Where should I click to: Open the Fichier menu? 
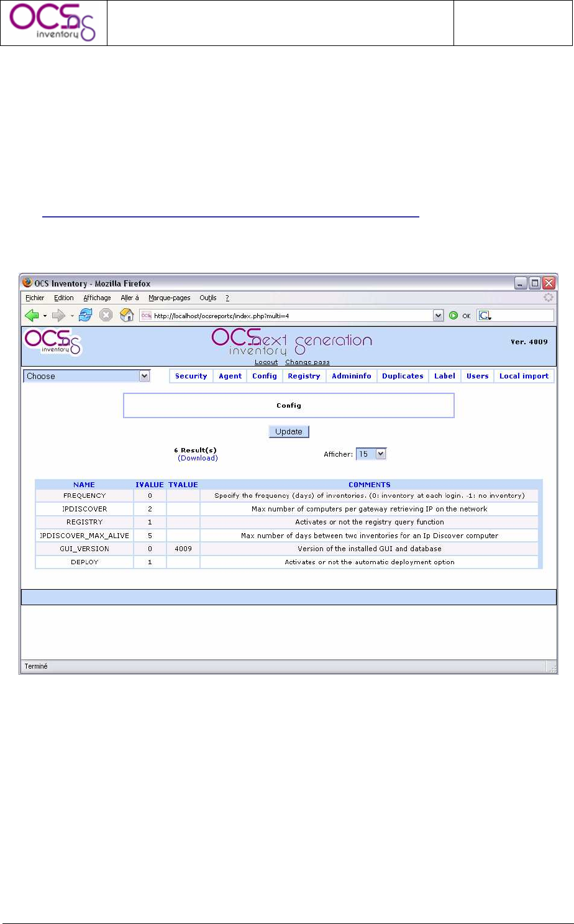[35, 298]
